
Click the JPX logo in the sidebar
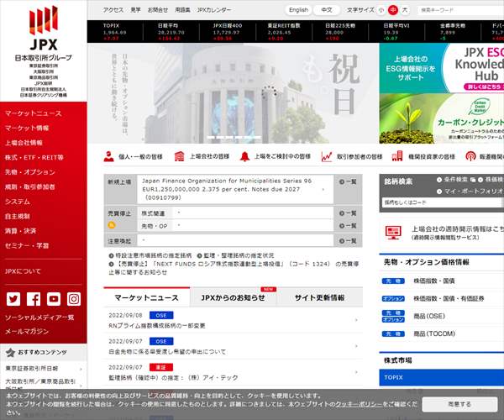pos(44,29)
